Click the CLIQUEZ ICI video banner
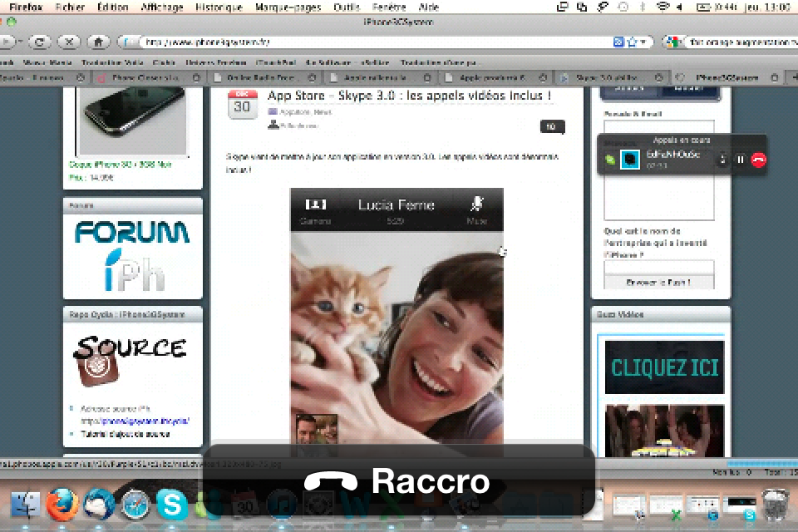This screenshot has width=798, height=532. (664, 367)
